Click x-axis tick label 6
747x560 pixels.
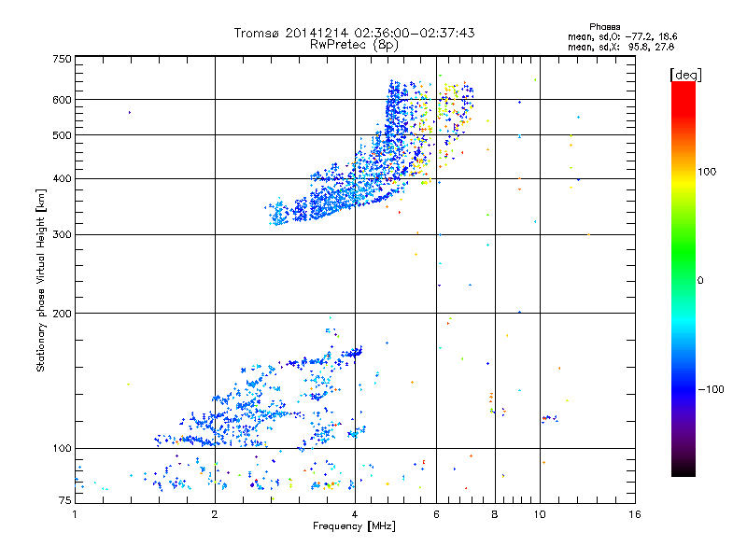pos(436,514)
